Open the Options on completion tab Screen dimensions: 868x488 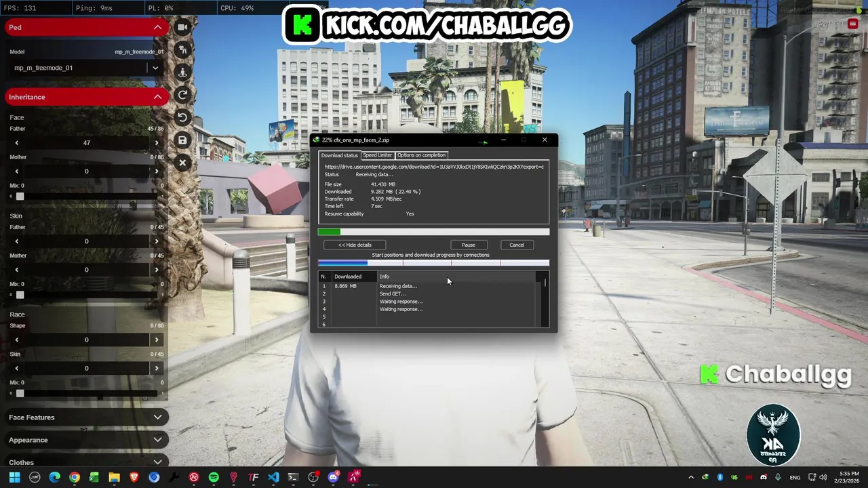421,155
